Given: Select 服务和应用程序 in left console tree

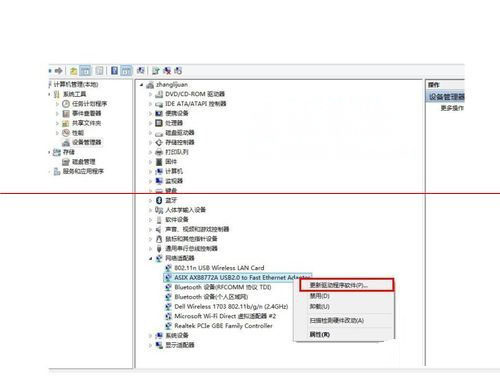Looking at the screenshot, I should [83, 171].
